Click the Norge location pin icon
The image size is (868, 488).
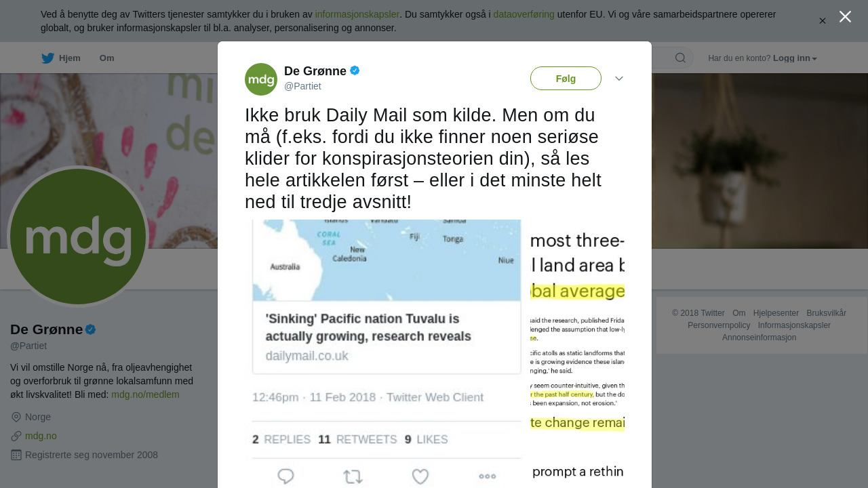pos(16,418)
